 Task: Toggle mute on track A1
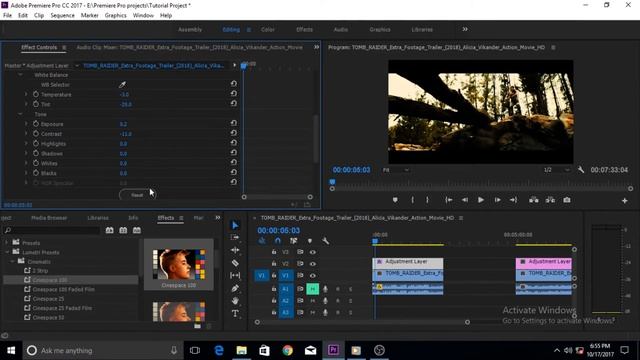313,289
